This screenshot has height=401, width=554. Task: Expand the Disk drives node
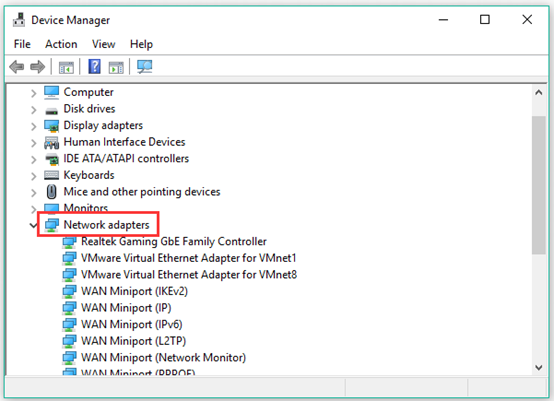34,110
